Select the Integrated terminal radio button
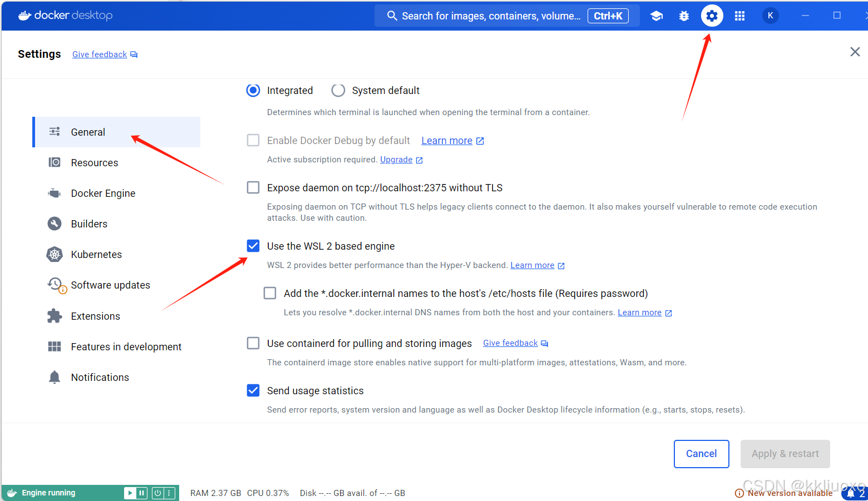Screen dimensions: 868x501 (x=253, y=90)
